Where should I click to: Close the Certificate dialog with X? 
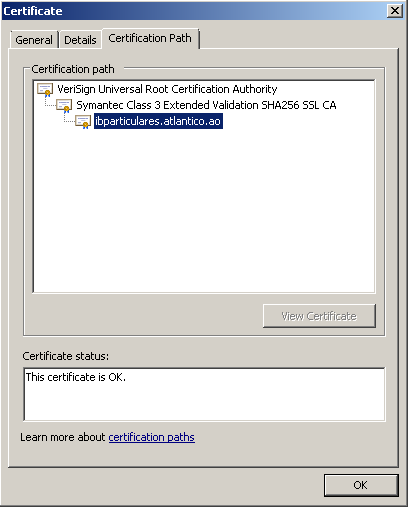395,11
